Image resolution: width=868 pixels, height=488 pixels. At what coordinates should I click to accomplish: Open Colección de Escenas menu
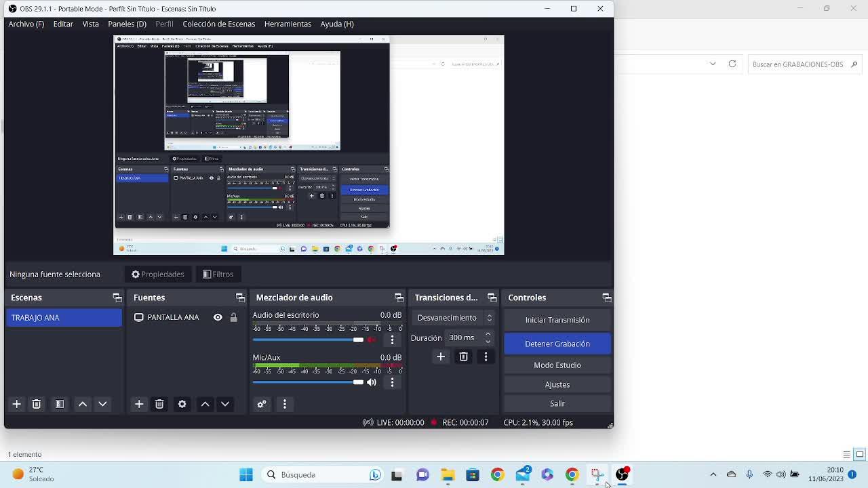218,24
